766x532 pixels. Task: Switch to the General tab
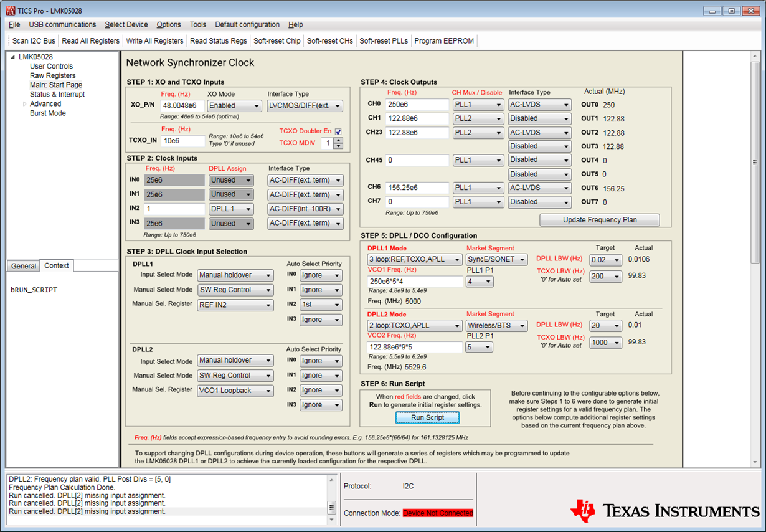pos(24,266)
